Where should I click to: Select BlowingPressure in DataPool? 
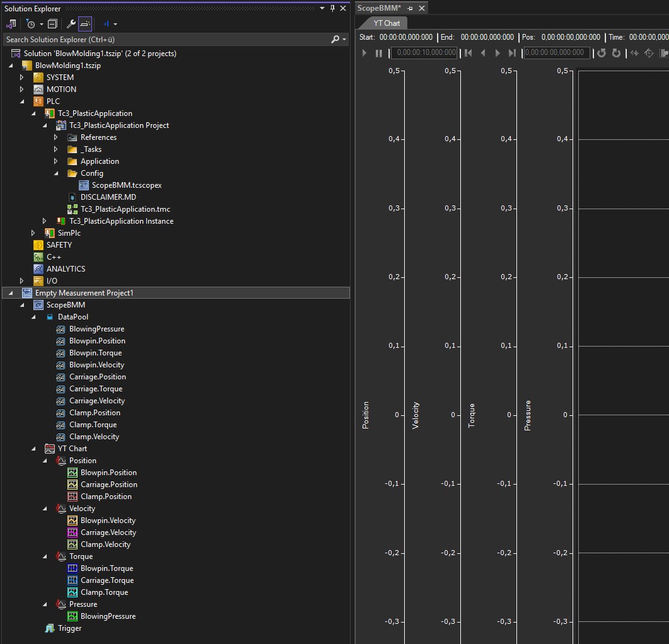pyautogui.click(x=97, y=329)
